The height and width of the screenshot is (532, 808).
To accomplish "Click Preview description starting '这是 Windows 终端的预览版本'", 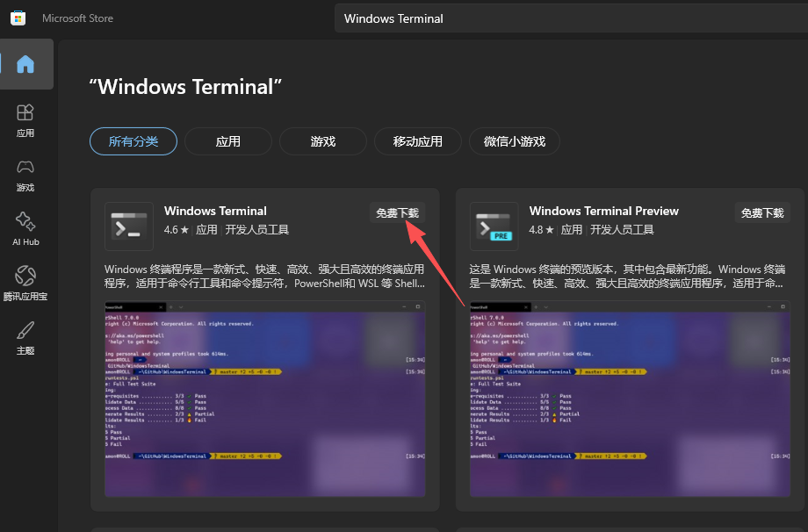I will coord(628,276).
